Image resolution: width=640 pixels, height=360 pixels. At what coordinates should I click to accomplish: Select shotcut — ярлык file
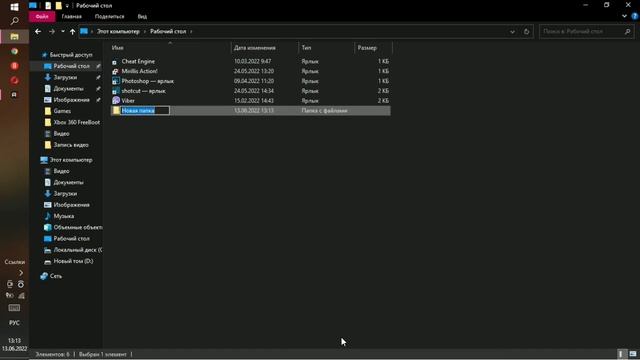click(143, 91)
